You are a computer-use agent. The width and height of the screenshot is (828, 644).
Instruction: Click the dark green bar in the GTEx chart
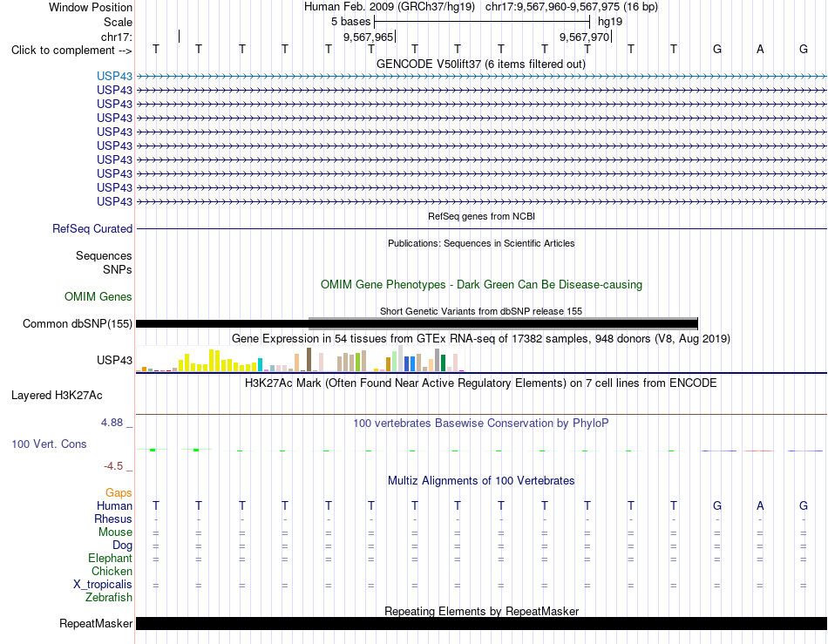tap(443, 363)
